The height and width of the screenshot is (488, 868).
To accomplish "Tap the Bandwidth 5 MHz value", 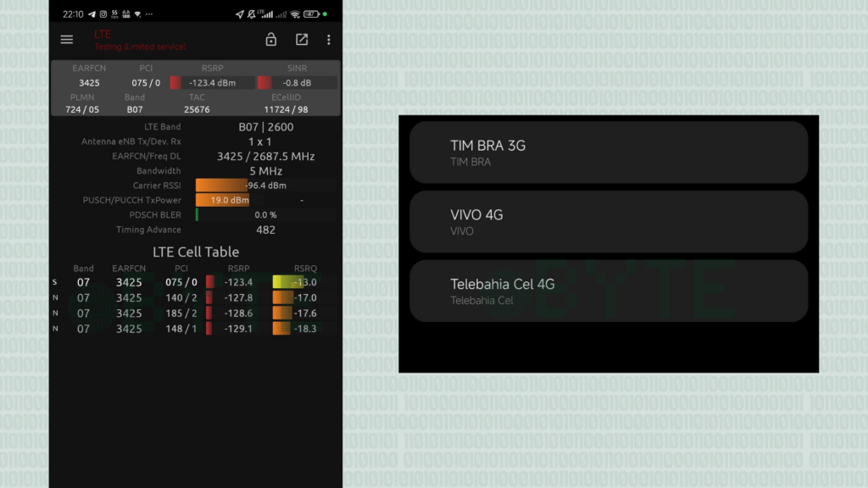I will tap(265, 171).
